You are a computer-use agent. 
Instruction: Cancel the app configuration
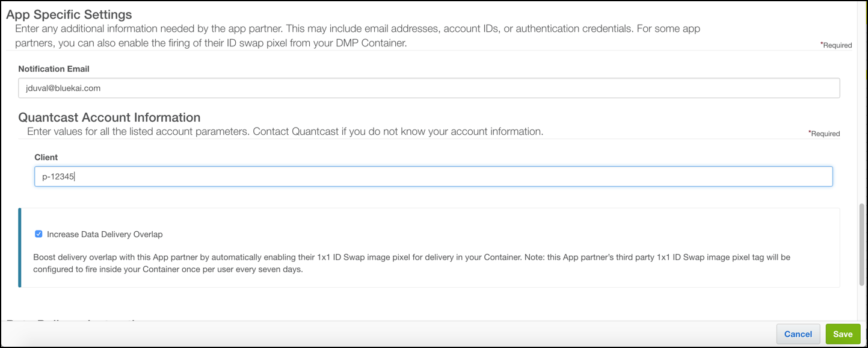798,334
